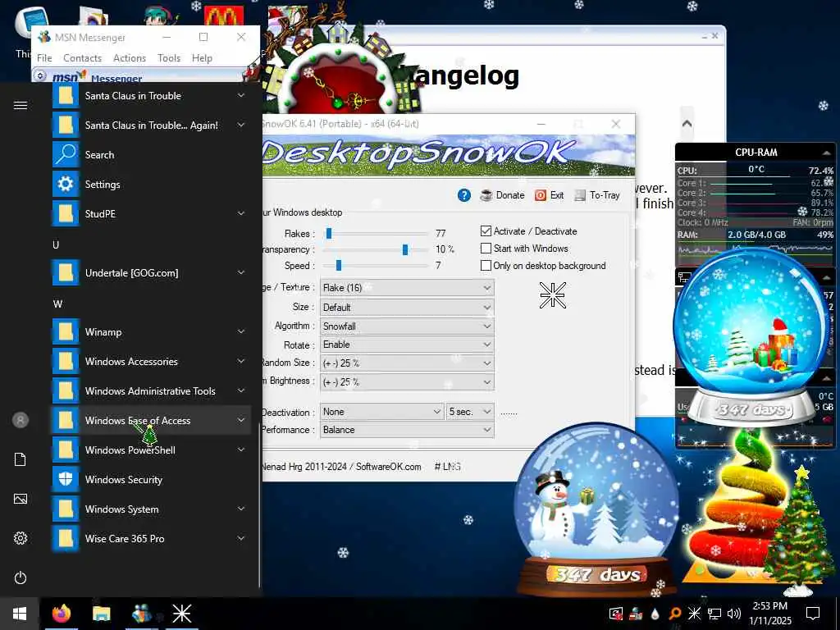
Task: Enable Start with Windows checkbox
Action: tap(486, 248)
